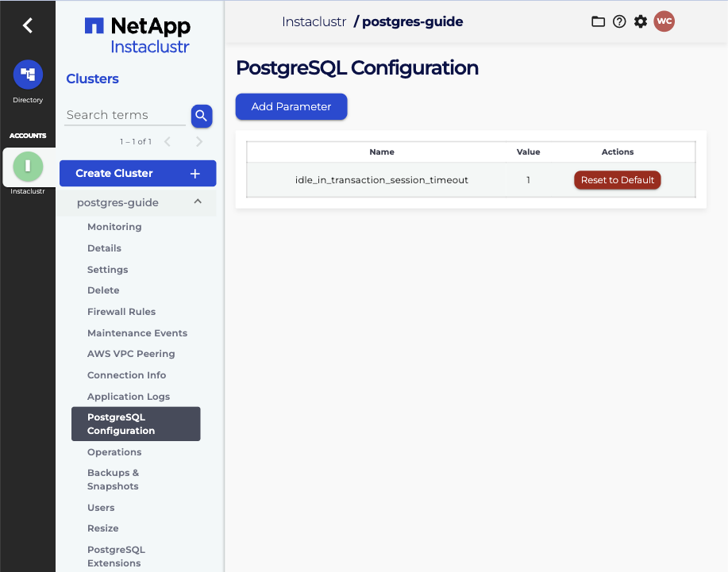Click the Add Parameter button

291,106
